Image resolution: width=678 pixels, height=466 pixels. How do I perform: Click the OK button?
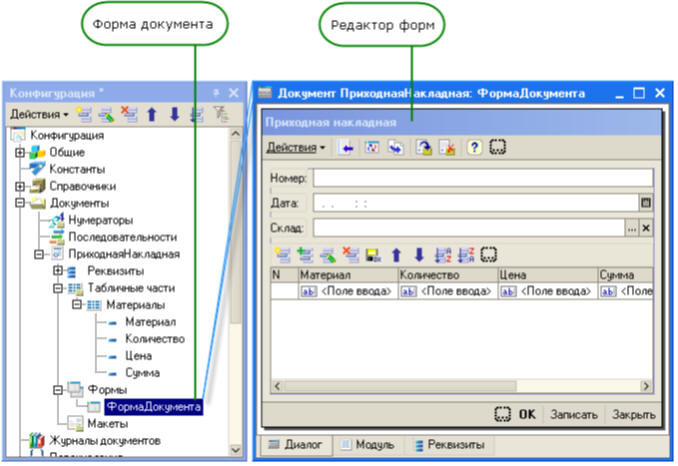(527, 415)
